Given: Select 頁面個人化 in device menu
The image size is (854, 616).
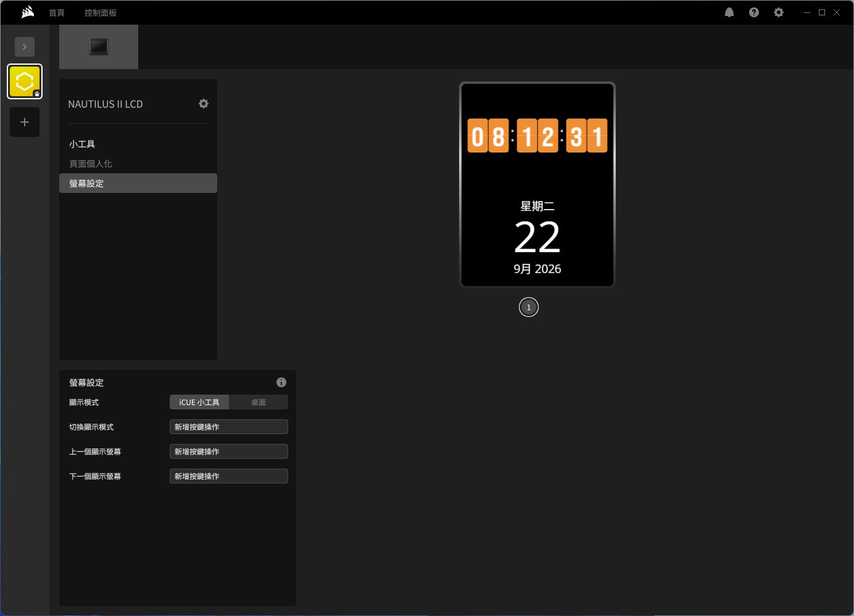Looking at the screenshot, I should pos(138,163).
